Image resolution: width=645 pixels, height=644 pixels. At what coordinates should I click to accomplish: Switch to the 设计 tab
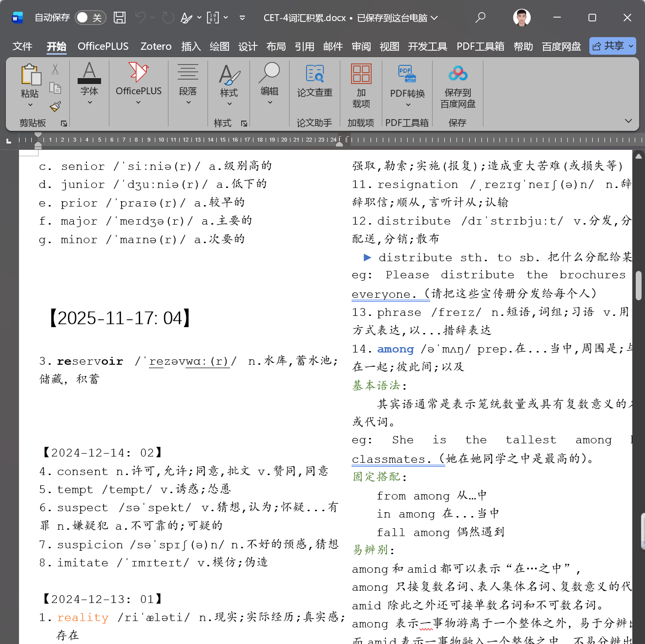(248, 46)
